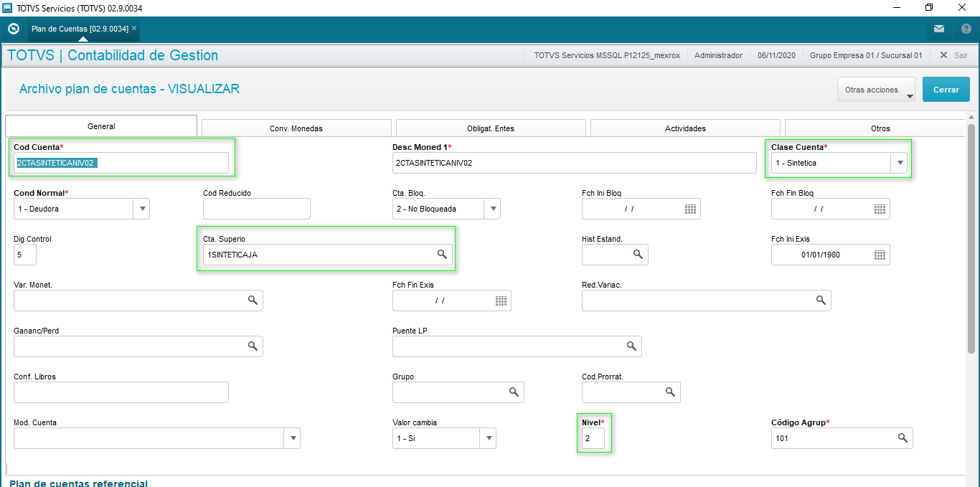
Task: Open the Gananc/Perd search magnifier
Action: click(x=253, y=346)
